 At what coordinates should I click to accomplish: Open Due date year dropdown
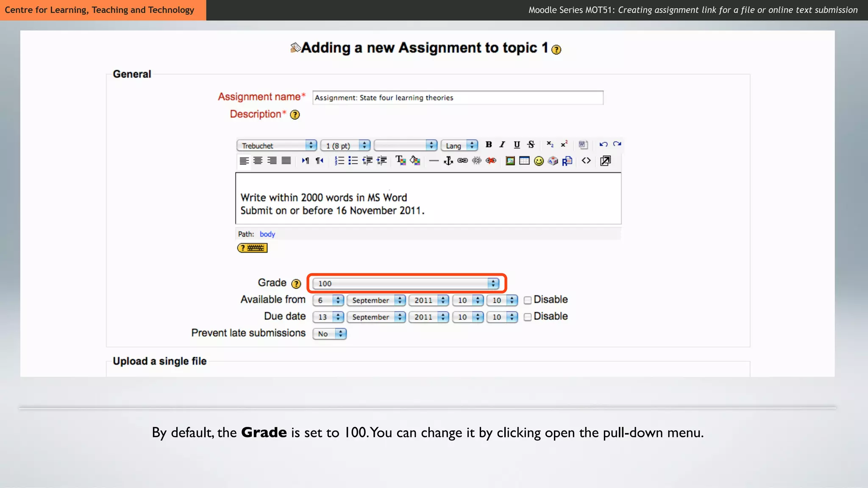[428, 317]
